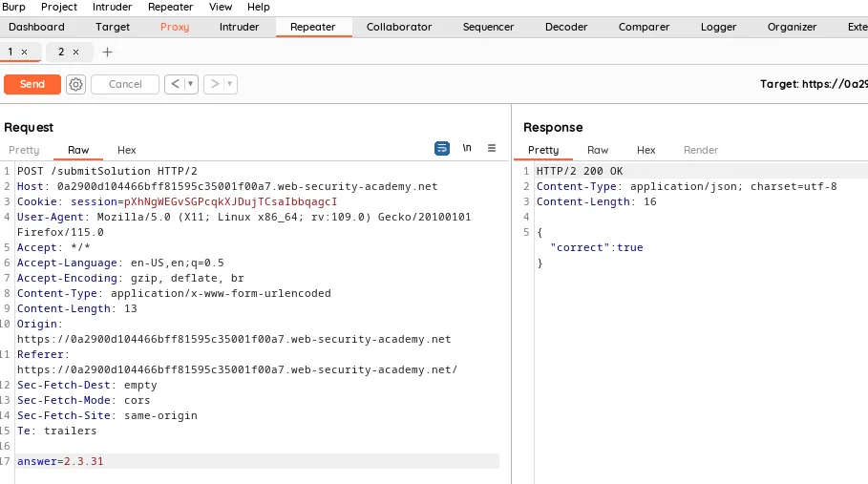Toggle request line wrap icon

(442, 148)
